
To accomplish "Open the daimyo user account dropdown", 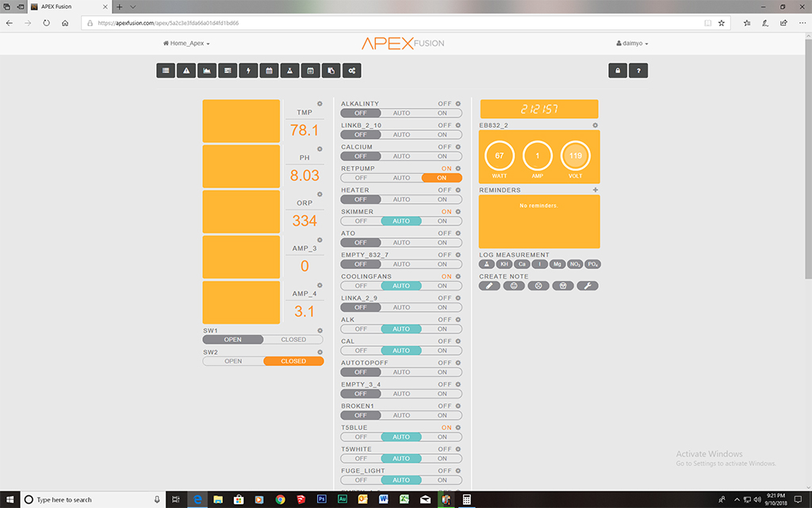I will coord(632,44).
